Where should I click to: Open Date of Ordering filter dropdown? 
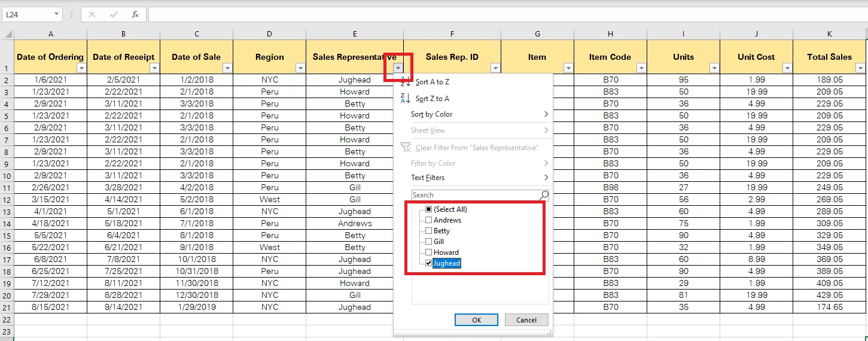point(81,69)
